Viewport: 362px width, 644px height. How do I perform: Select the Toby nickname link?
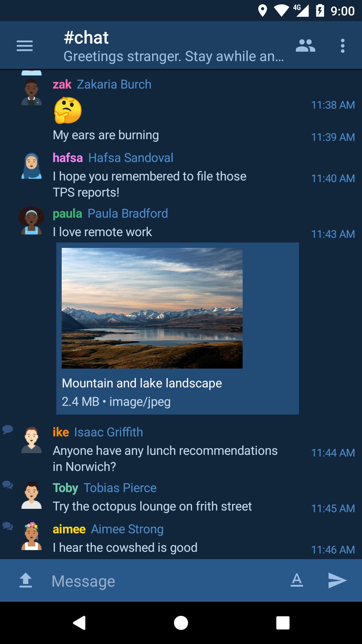coord(65,488)
